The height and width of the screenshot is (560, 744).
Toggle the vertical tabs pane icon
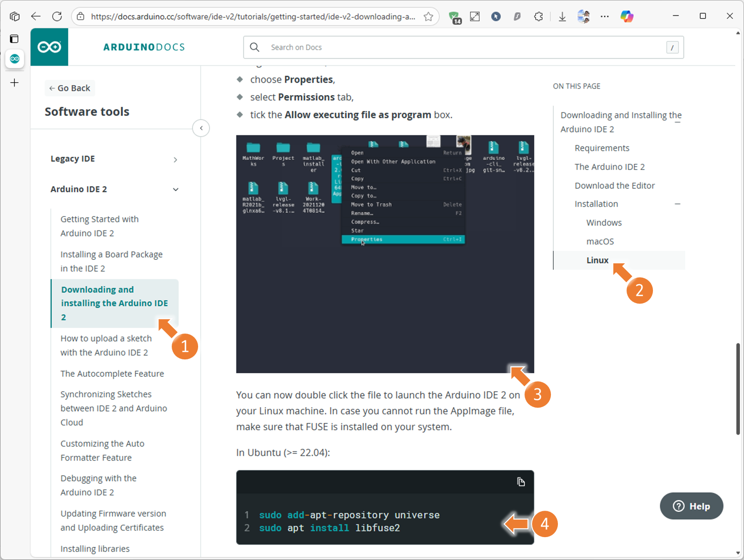tap(14, 39)
